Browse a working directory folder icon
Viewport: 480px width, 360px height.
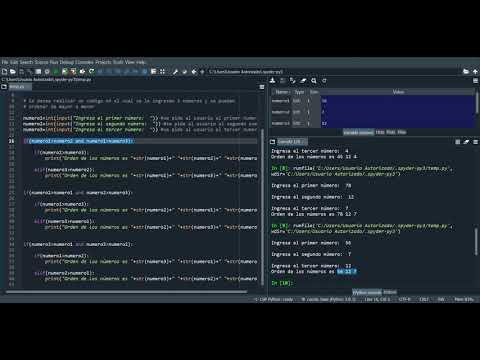(466, 72)
